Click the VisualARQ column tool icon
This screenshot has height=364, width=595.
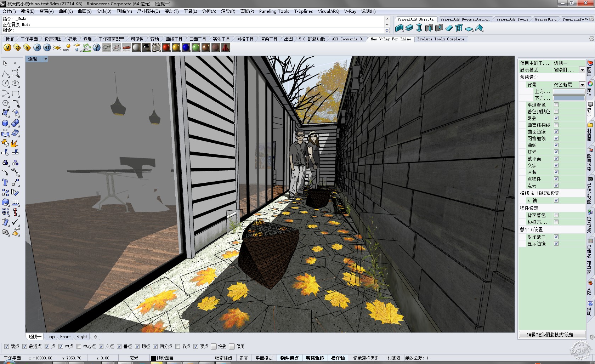[x=419, y=28]
